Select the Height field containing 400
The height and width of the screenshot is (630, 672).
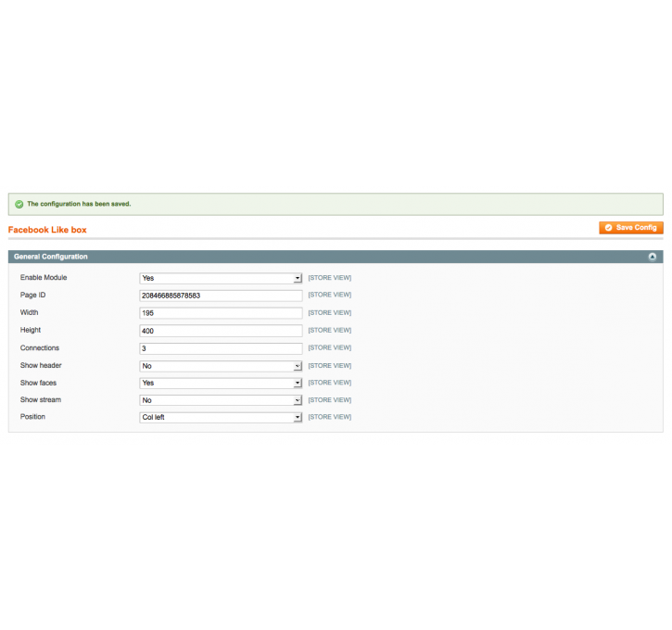pos(221,331)
